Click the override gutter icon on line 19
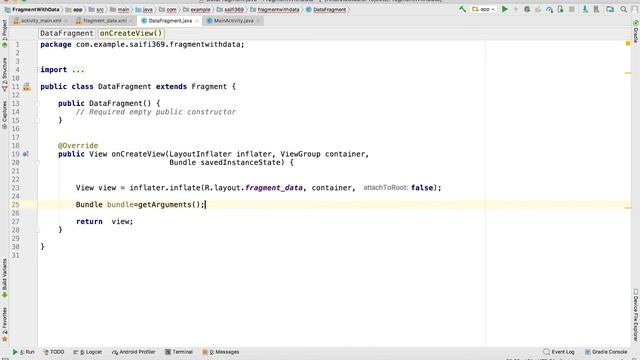640x360 pixels. 26,154
